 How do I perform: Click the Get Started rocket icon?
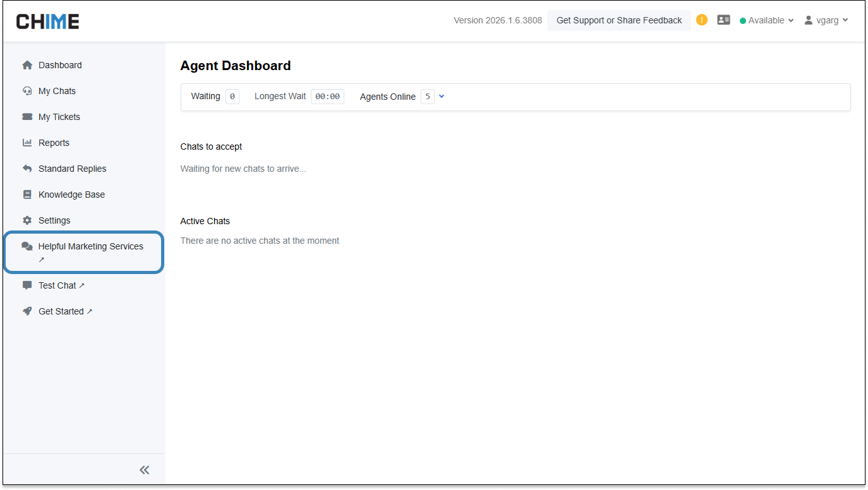tap(27, 311)
